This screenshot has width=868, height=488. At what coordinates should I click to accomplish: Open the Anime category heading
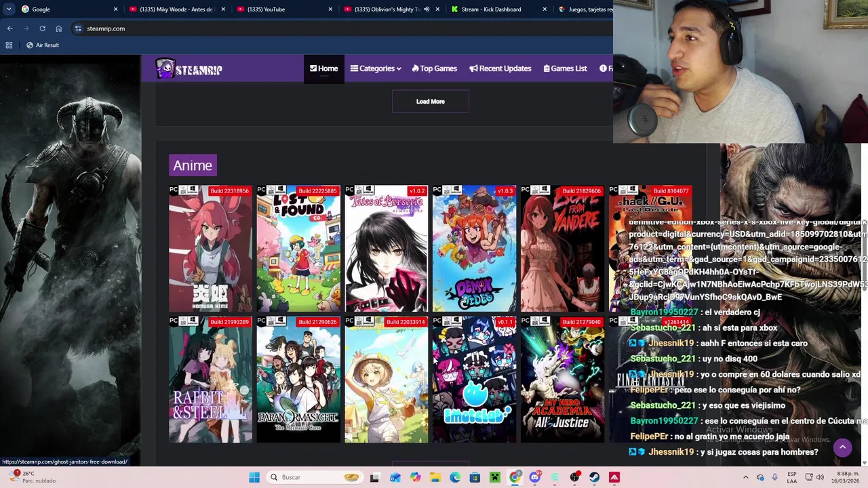point(193,165)
